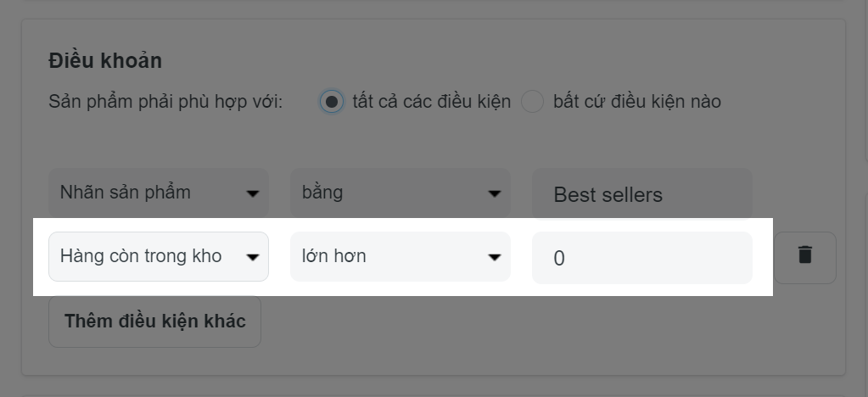
Task: Select the 'bất cứ điều kiện nào' radio circle
Action: pyautogui.click(x=532, y=102)
